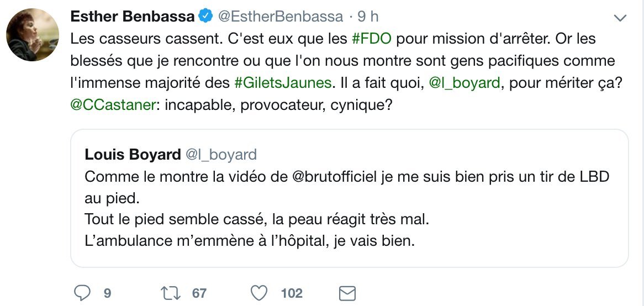The image size is (644, 306).
Task: View the 9 replies count
Action: [107, 293]
